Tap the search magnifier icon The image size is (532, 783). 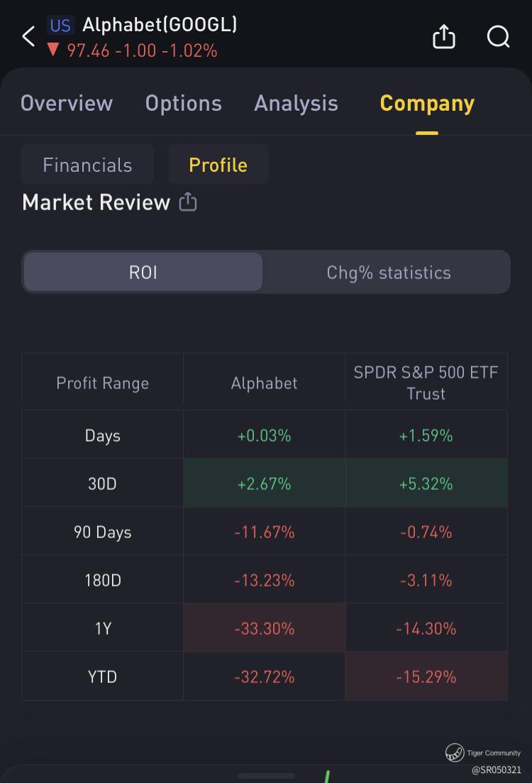click(498, 36)
